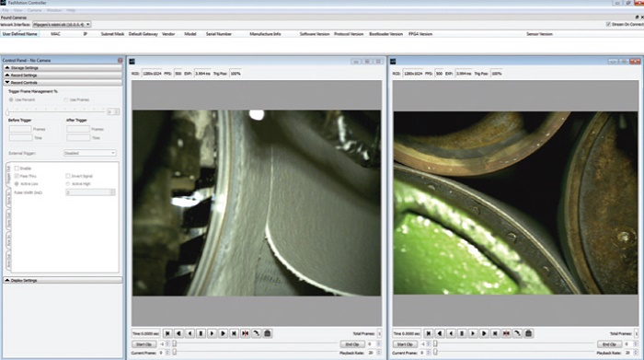Click play forward in left viewer
Screen dimensions: 644x360
tap(212, 333)
